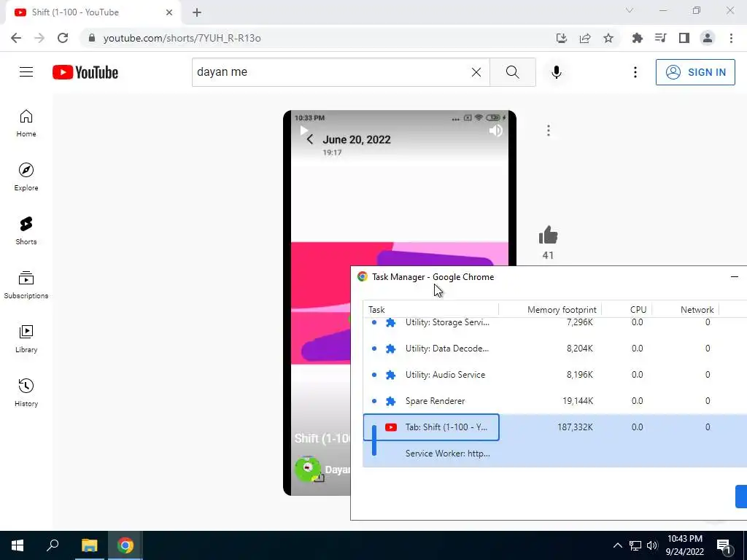Viewport: 747px width, 560px height.
Task: Open Explore in sidebar
Action: 26,177
